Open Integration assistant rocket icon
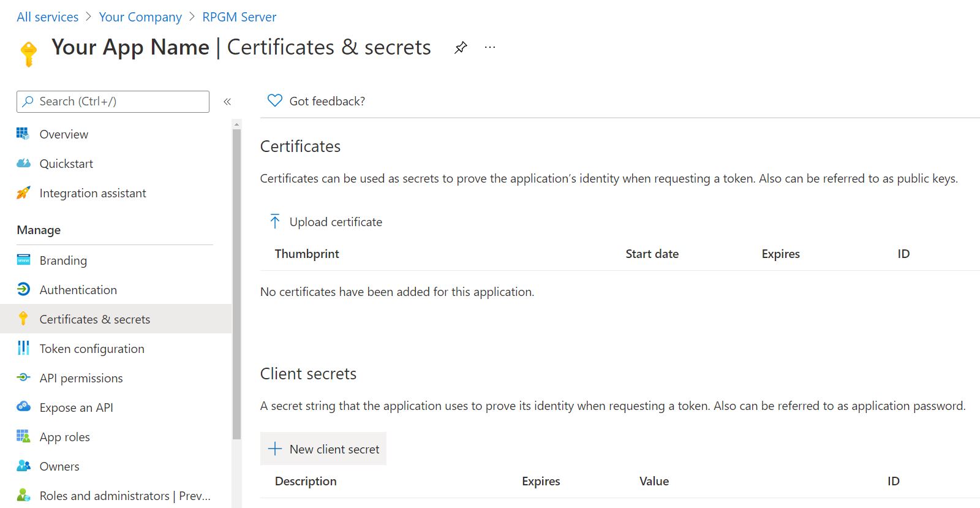 click(x=23, y=193)
